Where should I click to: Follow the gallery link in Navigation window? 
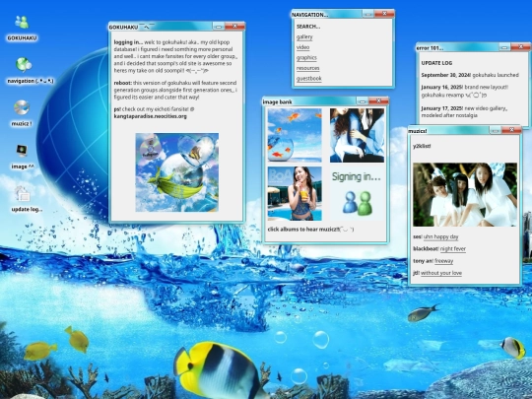(304, 37)
